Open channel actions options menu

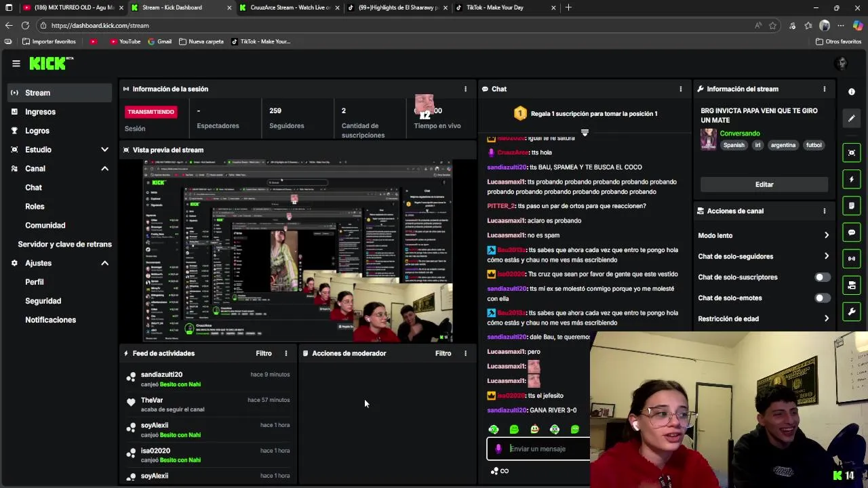(824, 211)
